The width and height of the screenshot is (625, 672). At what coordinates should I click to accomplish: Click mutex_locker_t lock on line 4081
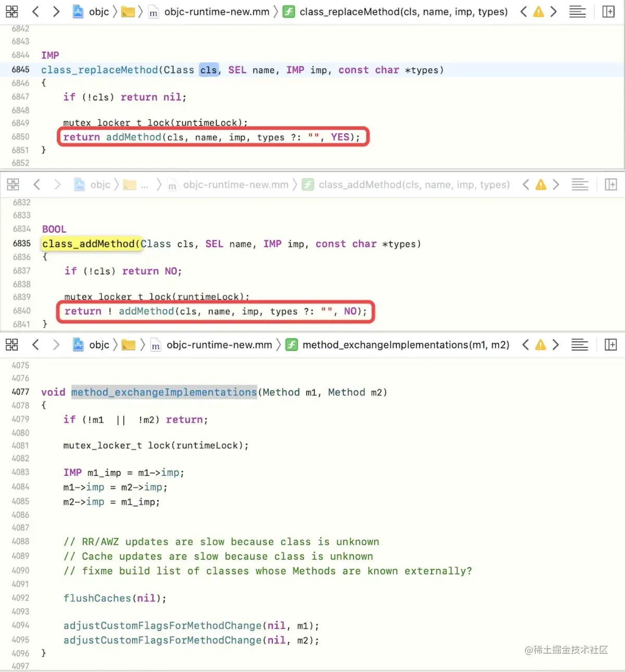tap(156, 446)
